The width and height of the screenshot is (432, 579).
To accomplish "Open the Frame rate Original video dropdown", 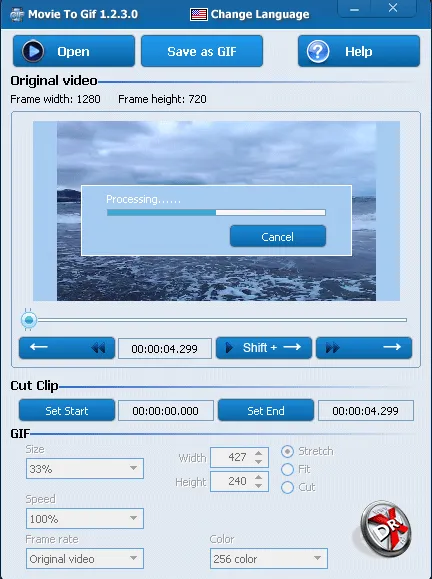I will (85, 559).
